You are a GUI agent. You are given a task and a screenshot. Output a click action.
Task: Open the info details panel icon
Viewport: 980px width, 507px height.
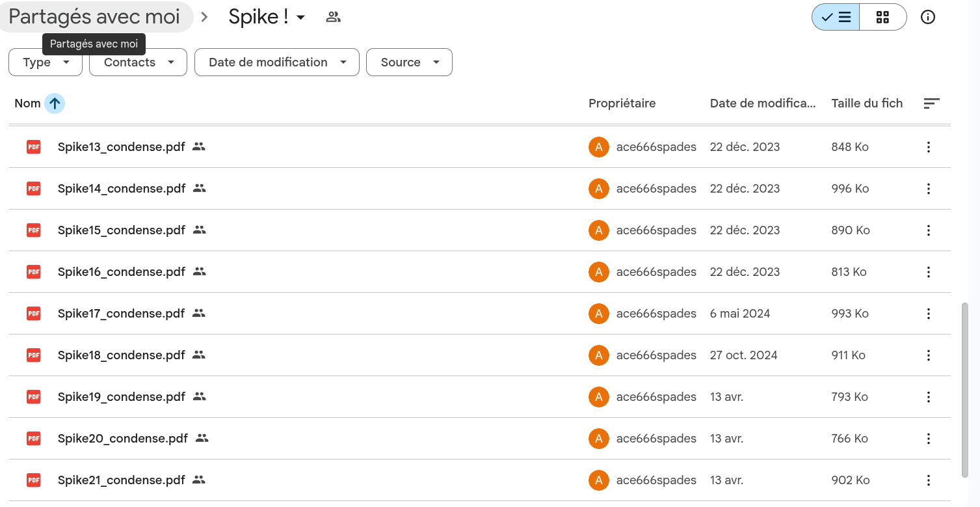coord(928,18)
